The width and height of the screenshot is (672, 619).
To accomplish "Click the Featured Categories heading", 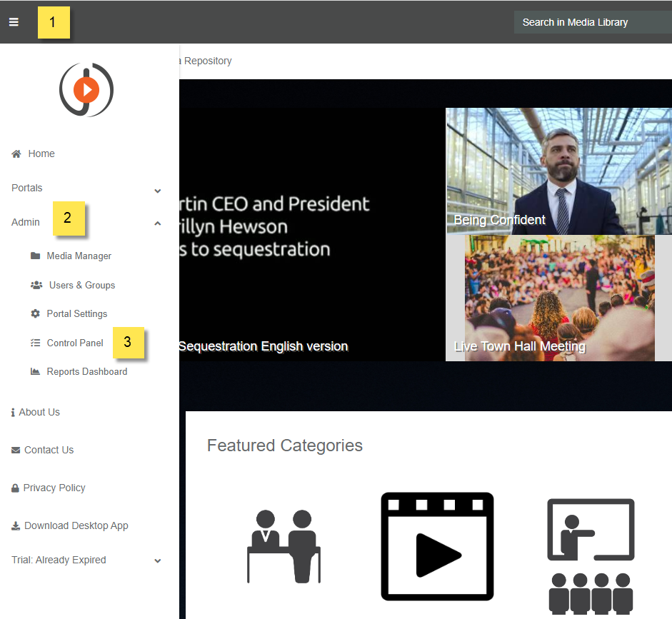I will pos(284,446).
